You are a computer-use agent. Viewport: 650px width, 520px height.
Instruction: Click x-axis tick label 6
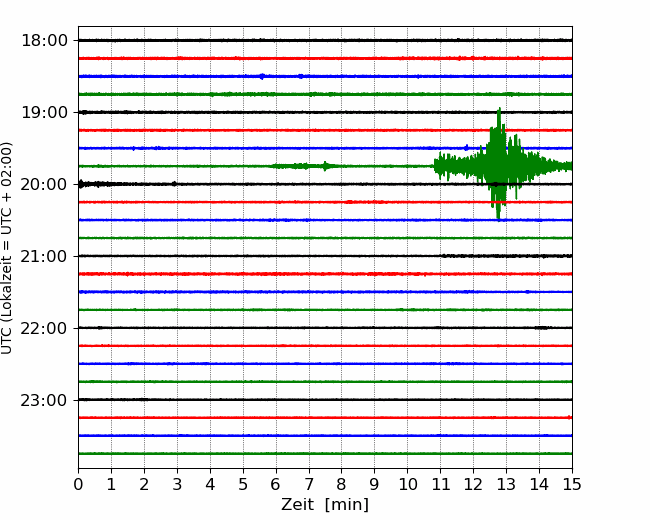276,484
